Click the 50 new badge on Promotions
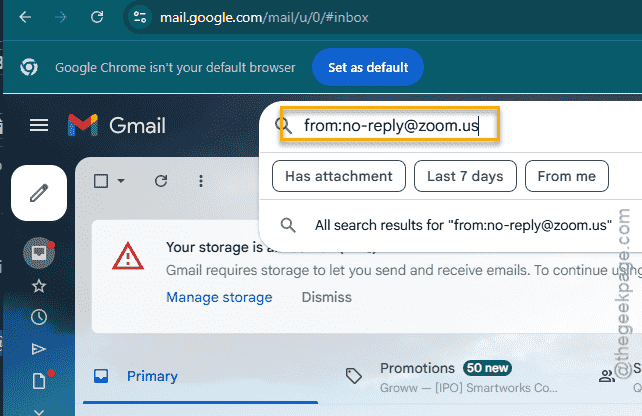The width and height of the screenshot is (642, 416). pyautogui.click(x=487, y=368)
